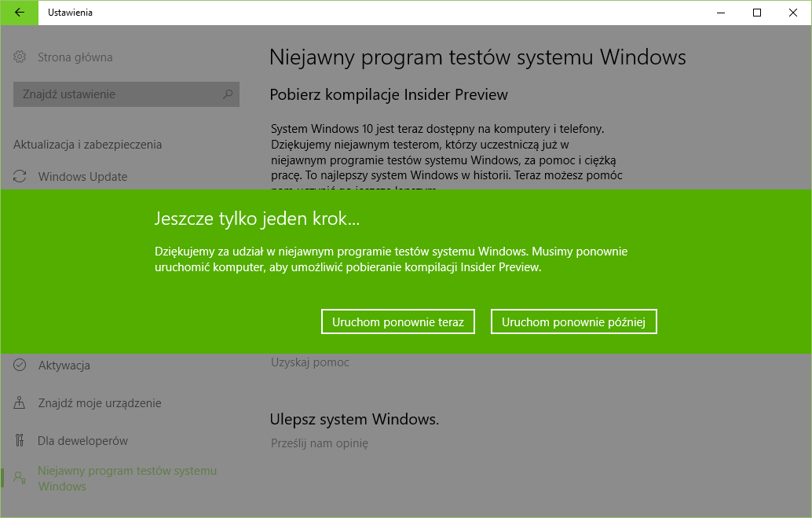812x518 pixels.
Task: Click the Insider program person icon
Action: 20,478
